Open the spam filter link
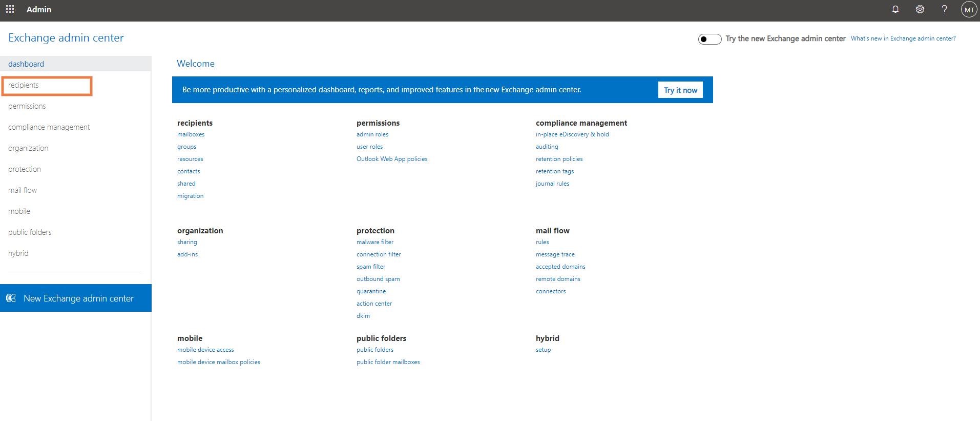980x421 pixels. point(371,267)
